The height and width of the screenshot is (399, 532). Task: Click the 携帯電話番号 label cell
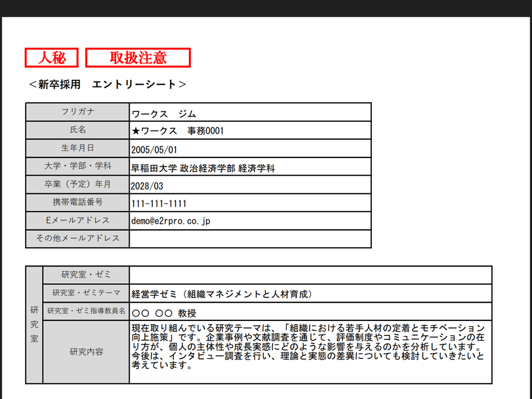pyautogui.click(x=78, y=202)
